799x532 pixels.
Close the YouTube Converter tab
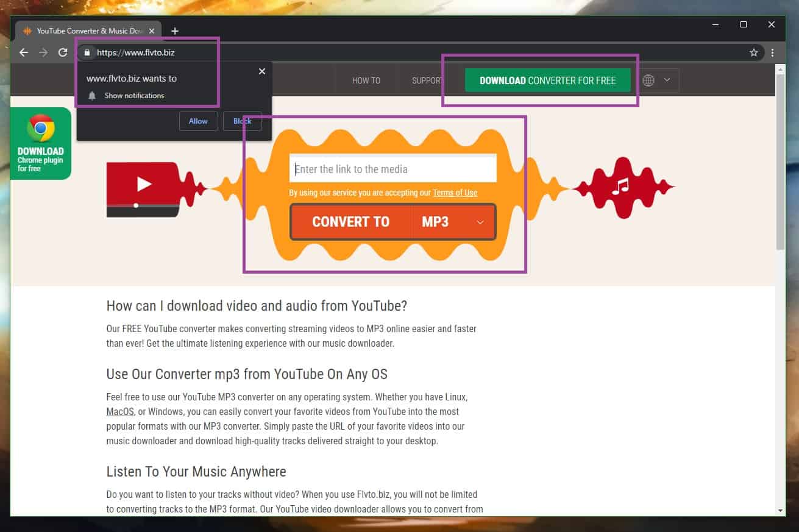[x=152, y=30]
